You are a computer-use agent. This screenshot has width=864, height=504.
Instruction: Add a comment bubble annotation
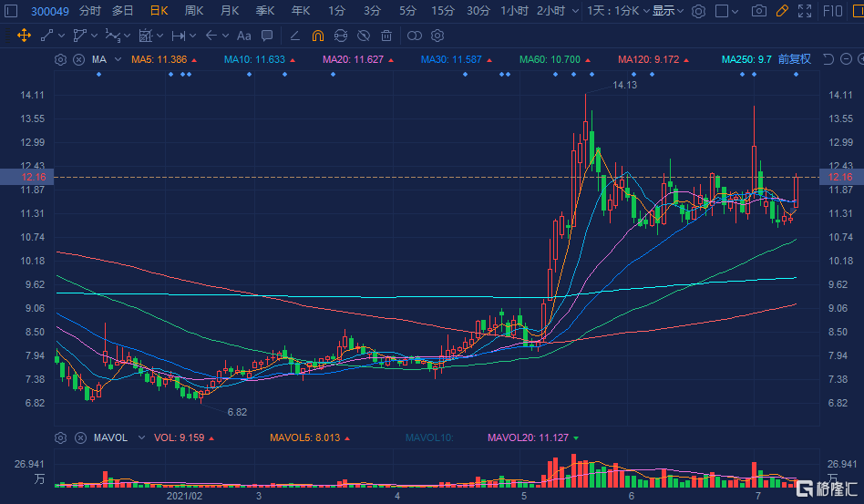[x=266, y=36]
